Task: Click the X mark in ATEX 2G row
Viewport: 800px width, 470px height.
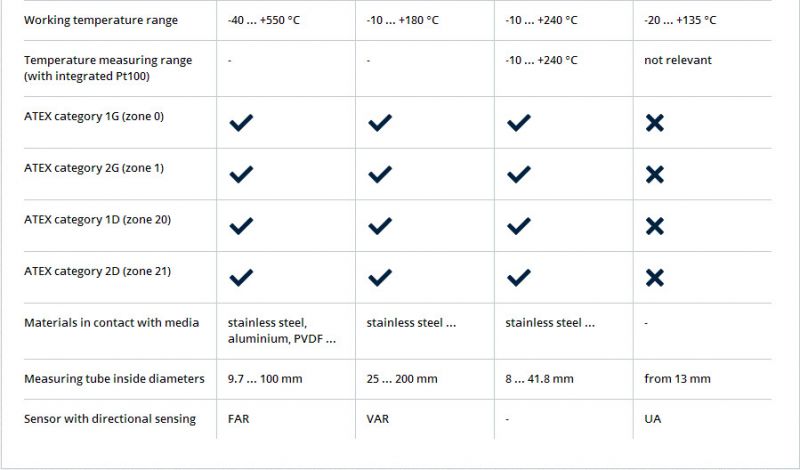Action: pos(655,175)
